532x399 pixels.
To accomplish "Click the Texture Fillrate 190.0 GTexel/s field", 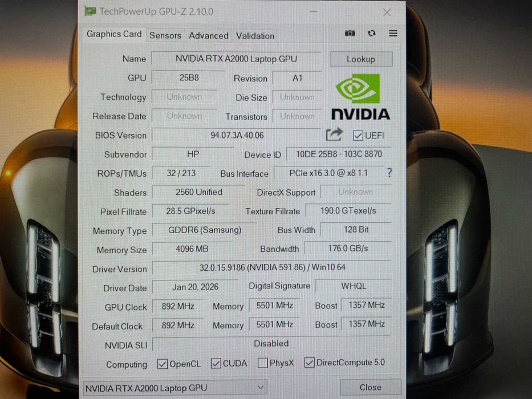I will pos(348,211).
